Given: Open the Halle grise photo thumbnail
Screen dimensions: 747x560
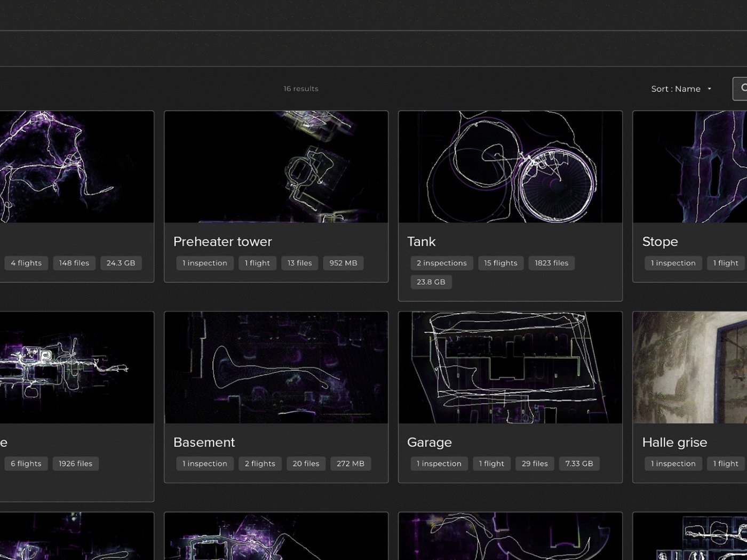Looking at the screenshot, I should [689, 367].
